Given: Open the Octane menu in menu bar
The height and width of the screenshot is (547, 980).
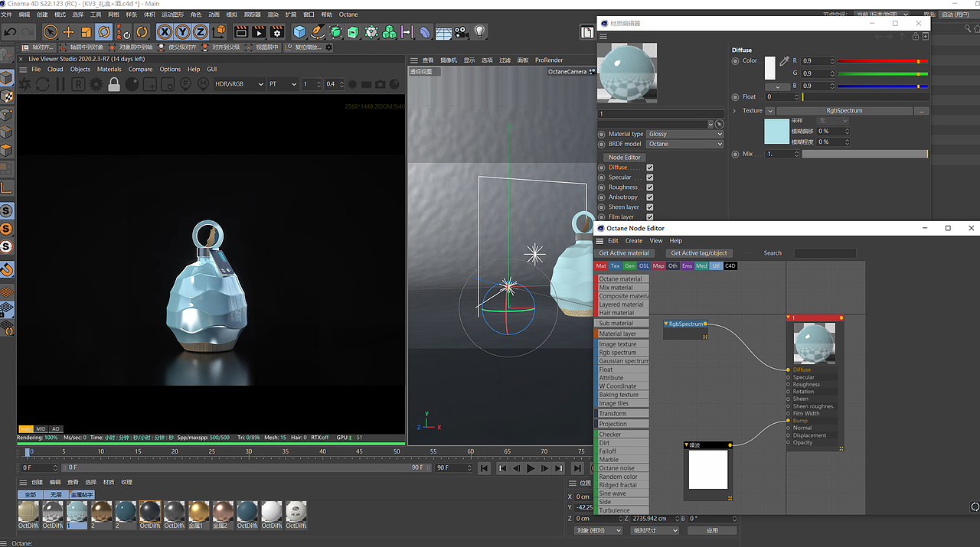Looking at the screenshot, I should (348, 15).
